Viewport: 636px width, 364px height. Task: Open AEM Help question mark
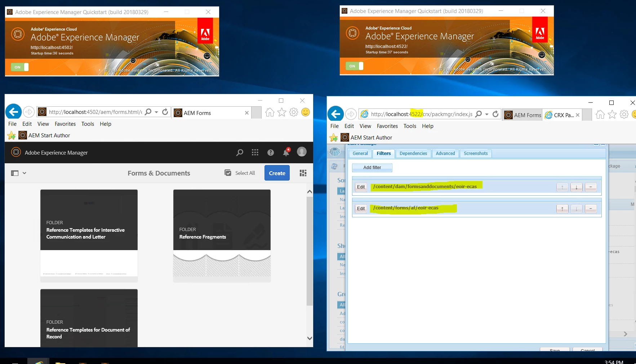(271, 153)
